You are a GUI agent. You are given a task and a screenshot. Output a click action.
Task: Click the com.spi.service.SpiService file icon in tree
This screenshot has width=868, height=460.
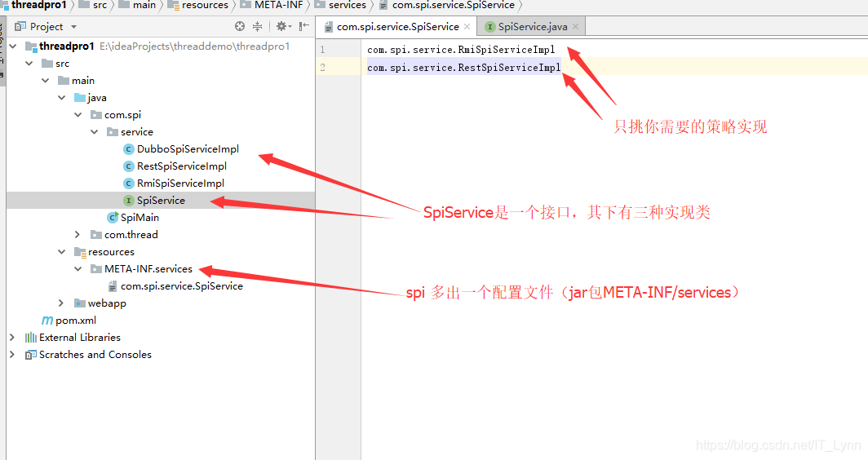click(113, 286)
